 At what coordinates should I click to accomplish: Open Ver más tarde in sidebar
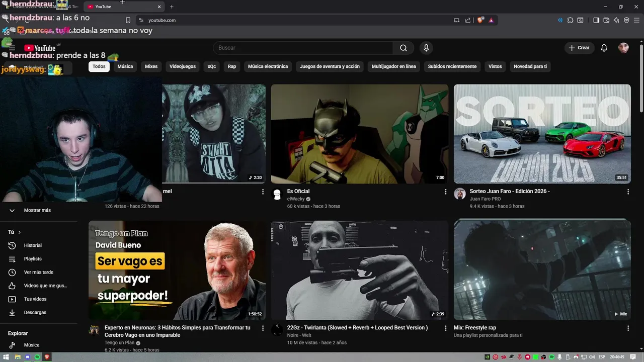39,272
